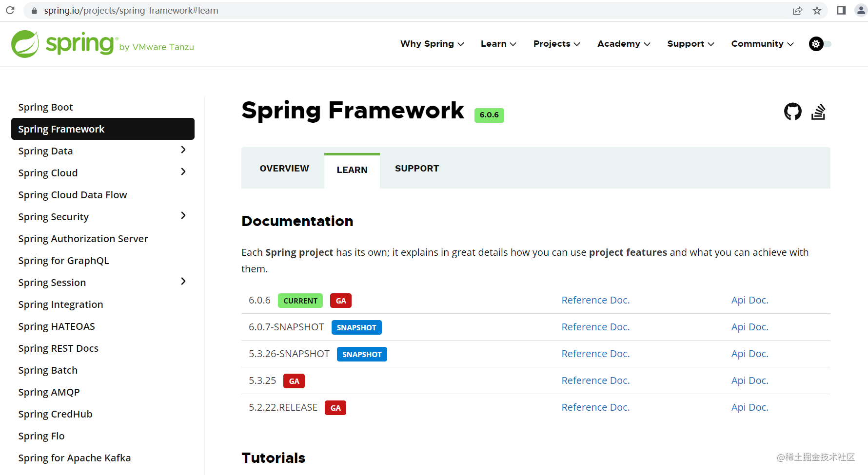Screen dimensions: 868x475
Task: Open Spring Boot in the sidebar
Action: [45, 107]
